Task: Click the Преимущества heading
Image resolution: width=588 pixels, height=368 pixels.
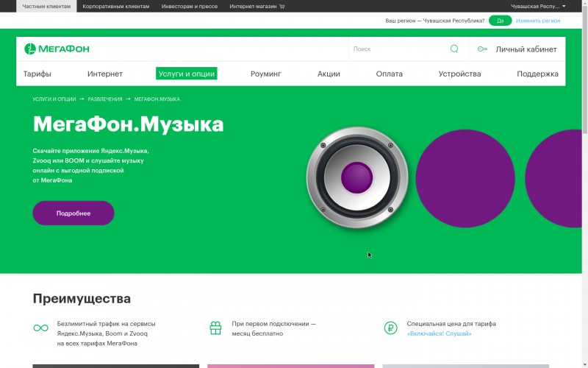Action: click(82, 299)
